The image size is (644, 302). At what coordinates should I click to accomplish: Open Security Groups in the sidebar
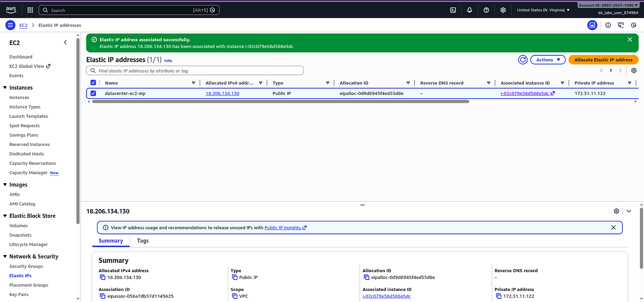[x=26, y=266]
